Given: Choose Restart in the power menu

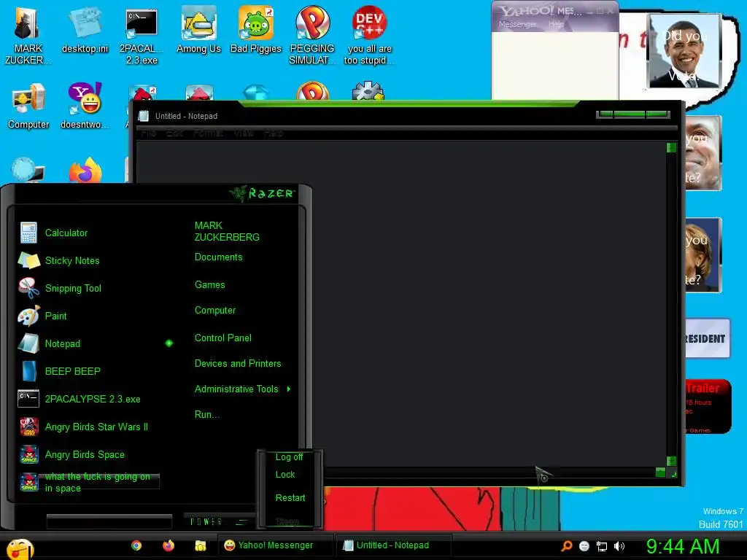Looking at the screenshot, I should coord(290,498).
